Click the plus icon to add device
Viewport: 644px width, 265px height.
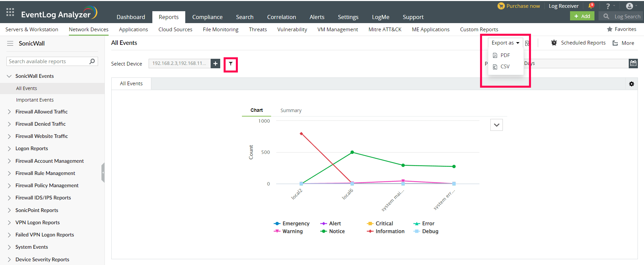(215, 64)
